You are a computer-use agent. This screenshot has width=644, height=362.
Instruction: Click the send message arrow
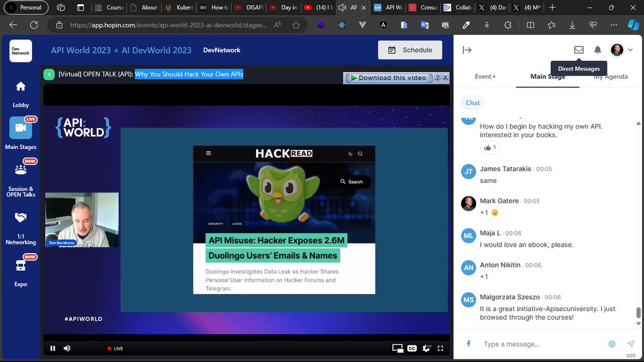pyautogui.click(x=631, y=344)
